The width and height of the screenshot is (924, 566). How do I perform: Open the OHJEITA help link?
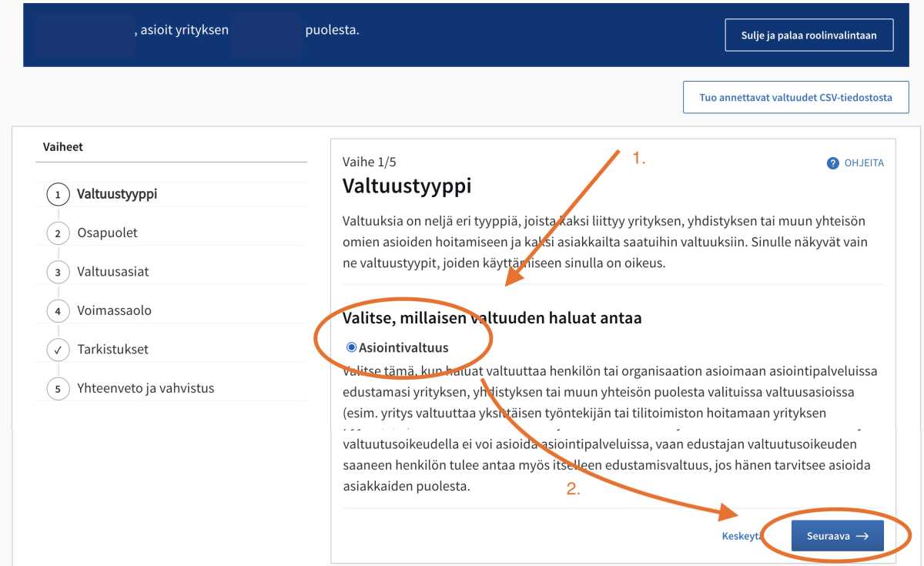[855, 163]
